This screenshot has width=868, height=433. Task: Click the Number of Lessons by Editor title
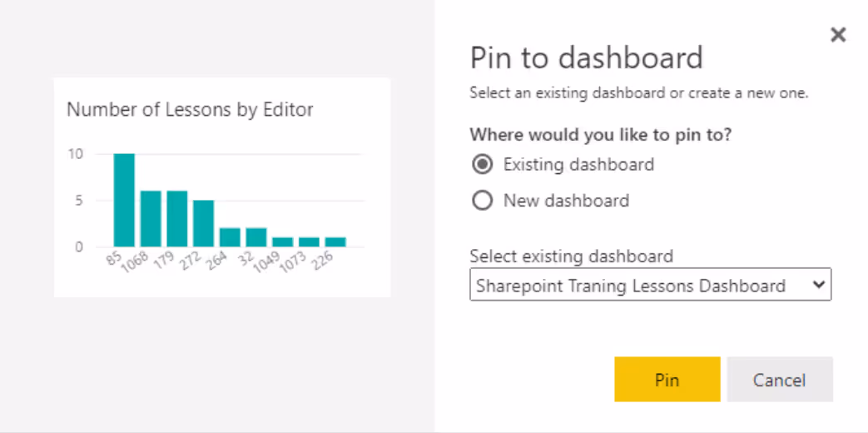[x=190, y=110]
